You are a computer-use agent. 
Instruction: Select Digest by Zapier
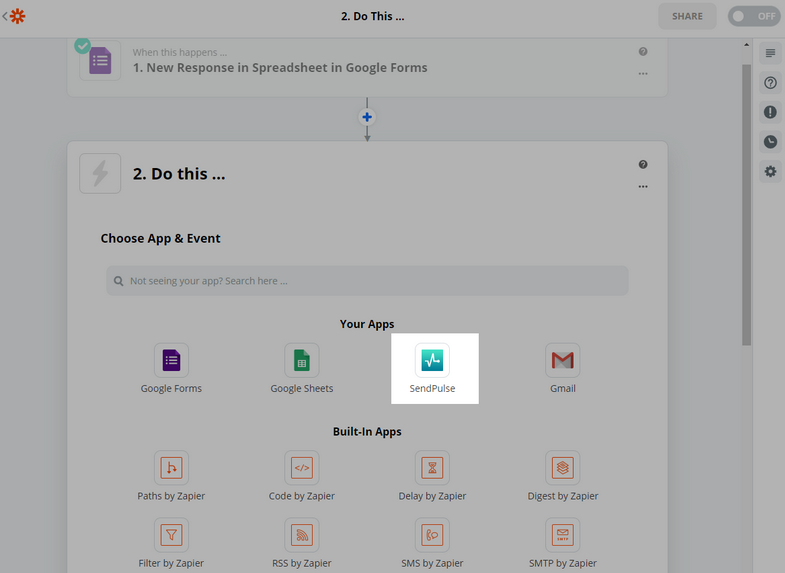click(562, 476)
